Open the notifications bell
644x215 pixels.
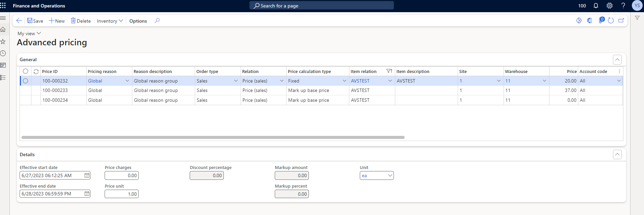click(596, 5)
